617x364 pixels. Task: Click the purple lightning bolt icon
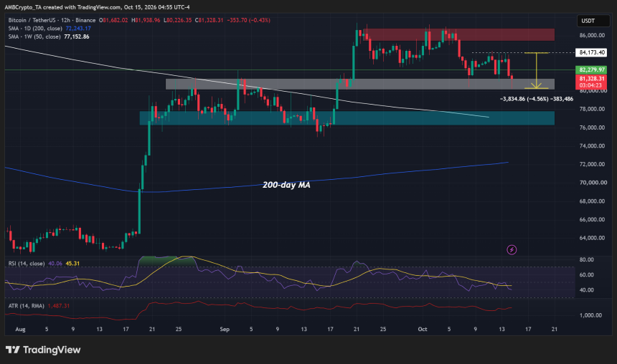[x=512, y=249]
